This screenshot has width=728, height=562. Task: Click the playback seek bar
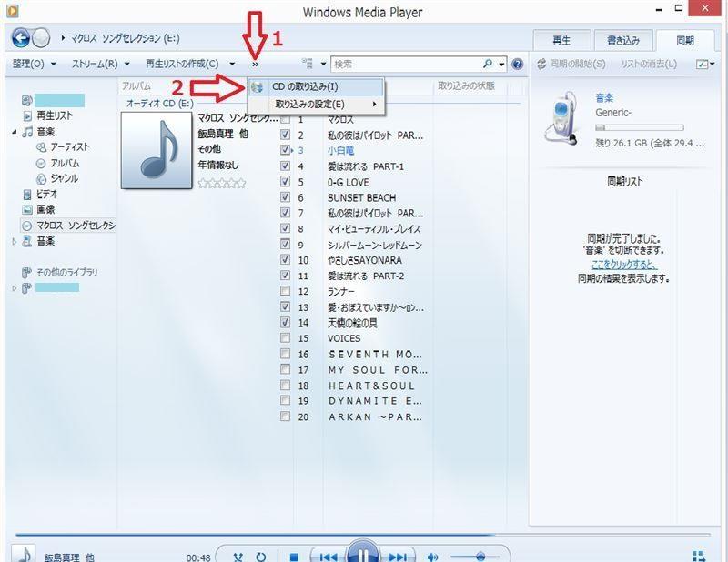[362, 535]
